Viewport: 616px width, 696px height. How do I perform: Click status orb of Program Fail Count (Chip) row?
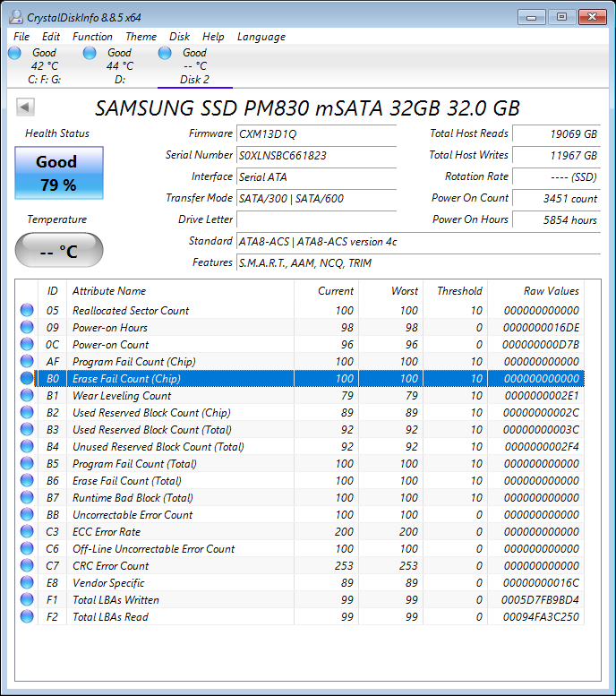coord(27,361)
